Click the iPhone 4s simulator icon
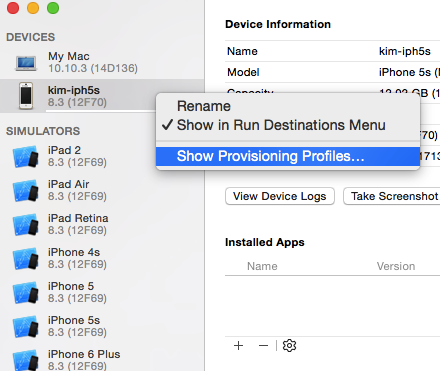This screenshot has height=371, width=440. [26, 258]
